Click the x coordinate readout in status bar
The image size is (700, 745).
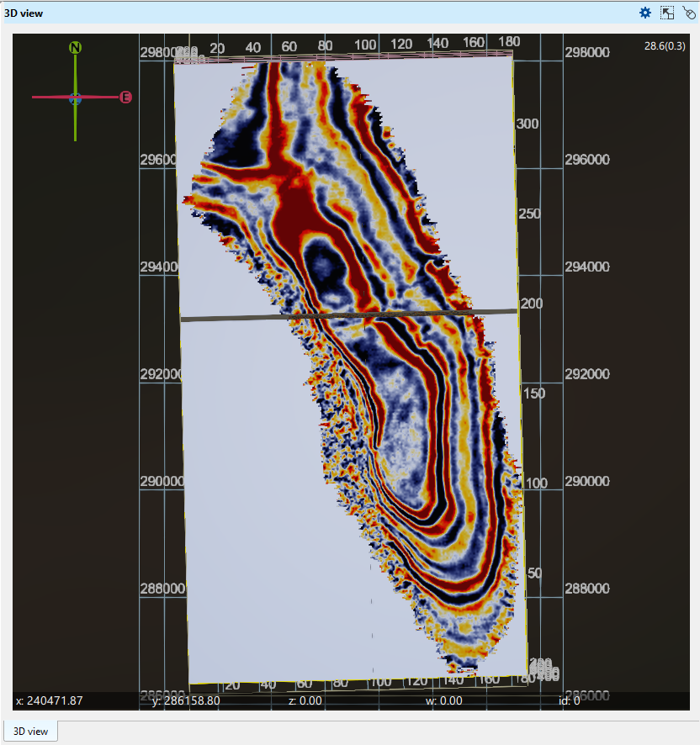point(49,700)
